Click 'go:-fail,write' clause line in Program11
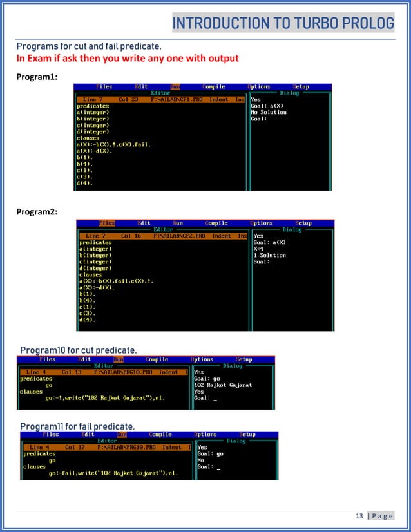 (113, 473)
